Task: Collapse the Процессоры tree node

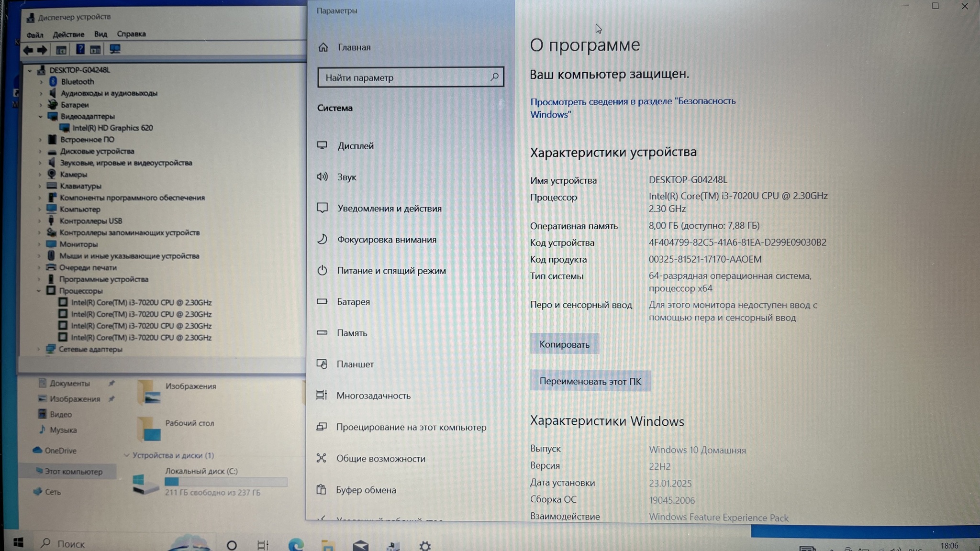Action: [39, 291]
